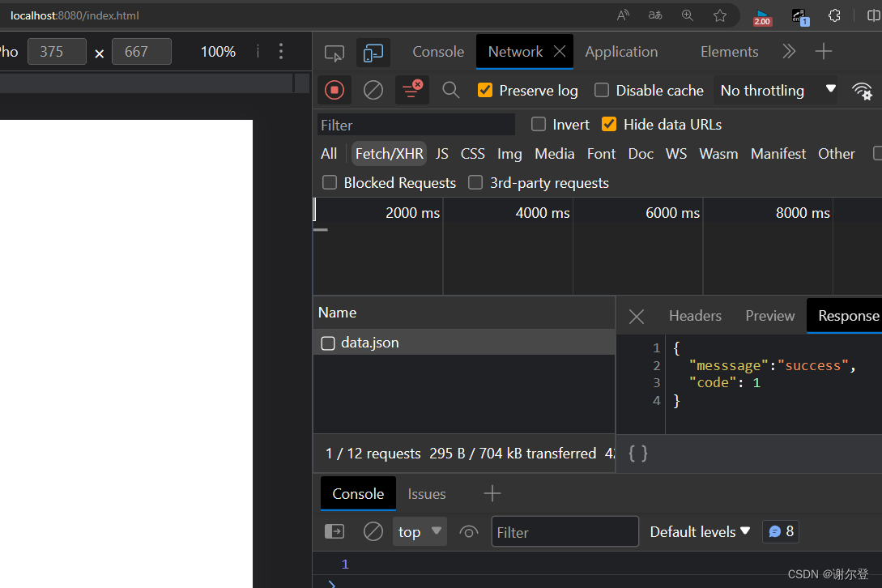Filter requests by Fetch/XHR
The height and width of the screenshot is (588, 882).
pyautogui.click(x=389, y=154)
